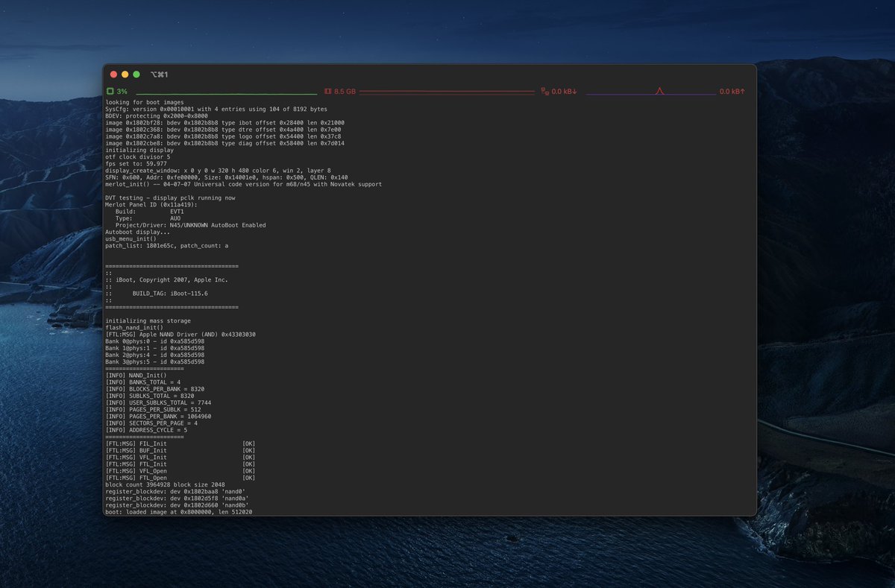Click the '[FTL:MSG] VFL_Open' line

[180, 470]
